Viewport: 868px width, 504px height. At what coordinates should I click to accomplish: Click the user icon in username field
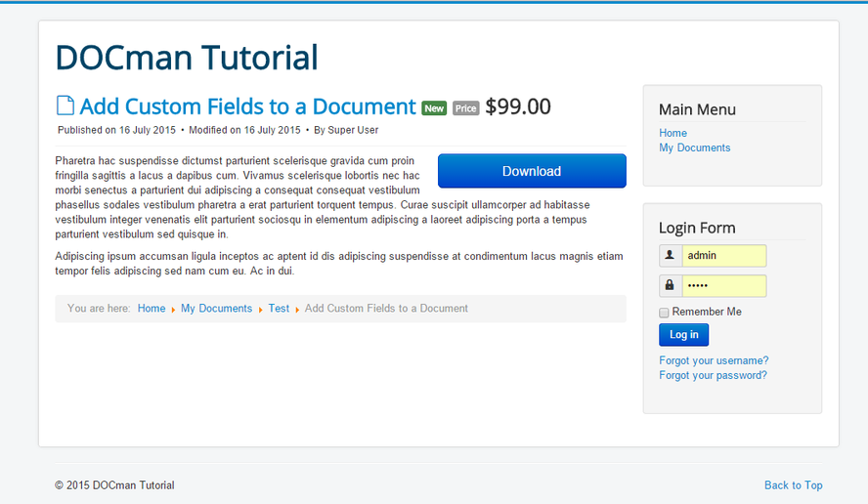coord(670,255)
